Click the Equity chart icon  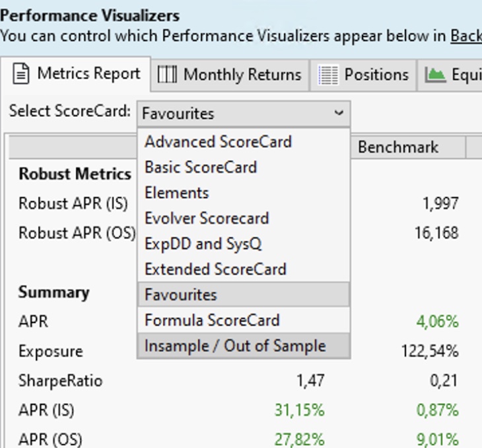click(435, 75)
